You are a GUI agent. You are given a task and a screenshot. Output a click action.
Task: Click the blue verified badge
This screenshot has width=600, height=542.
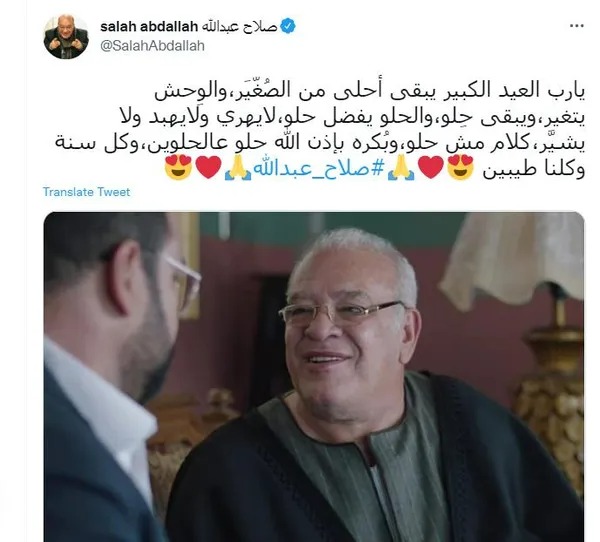pyautogui.click(x=287, y=26)
